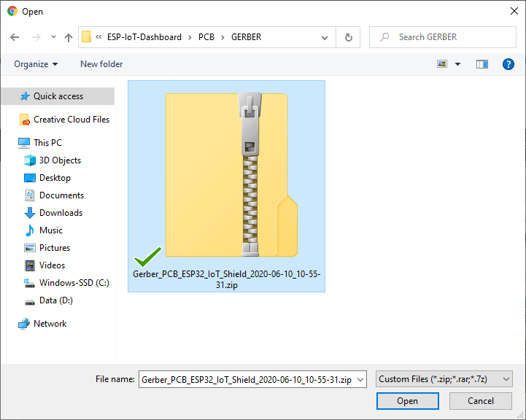This screenshot has height=420, width=526.
Task: Go to Desktop folder
Action: 47,178
